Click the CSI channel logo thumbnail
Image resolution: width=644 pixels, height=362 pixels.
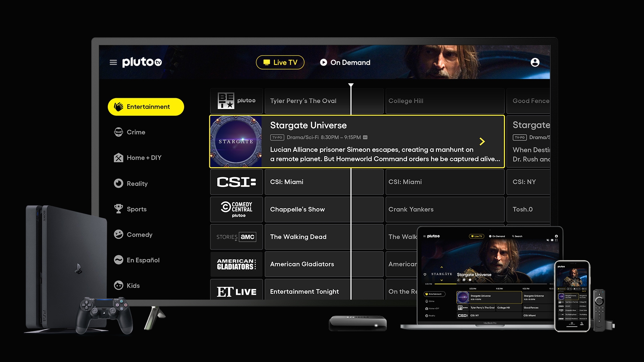coord(236,182)
